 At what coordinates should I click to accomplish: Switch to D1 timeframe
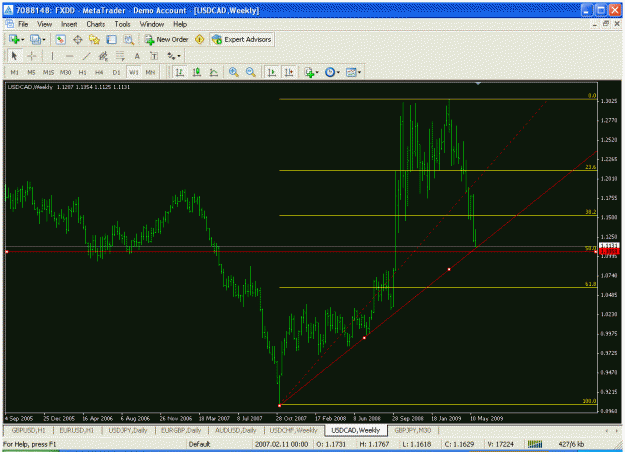(116, 72)
